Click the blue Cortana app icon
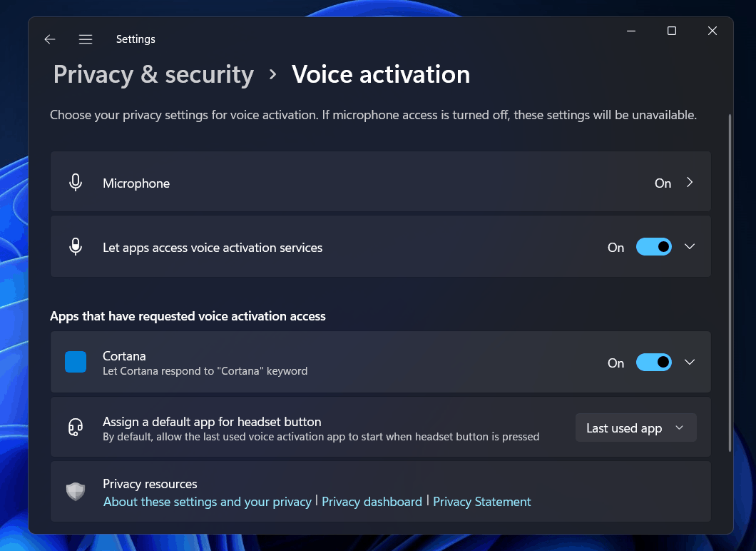This screenshot has height=551, width=756. (76, 362)
